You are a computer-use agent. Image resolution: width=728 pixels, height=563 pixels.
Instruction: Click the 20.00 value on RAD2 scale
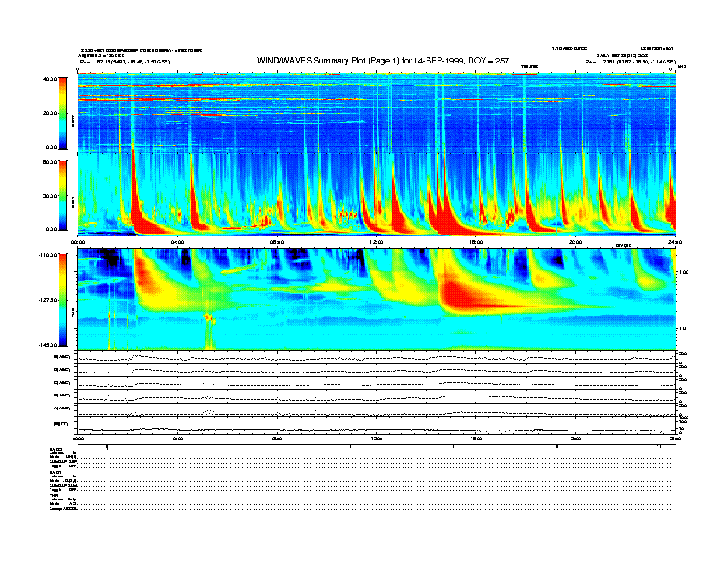coord(50,113)
